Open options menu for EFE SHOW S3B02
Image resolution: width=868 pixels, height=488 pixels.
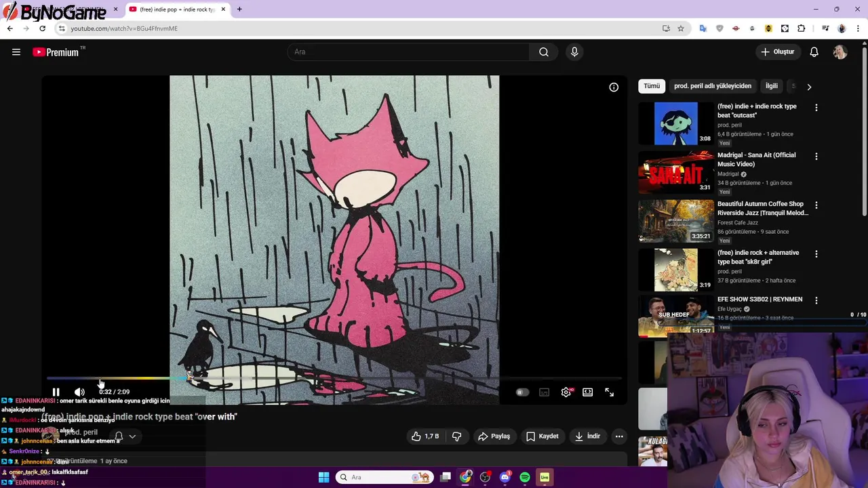816,300
